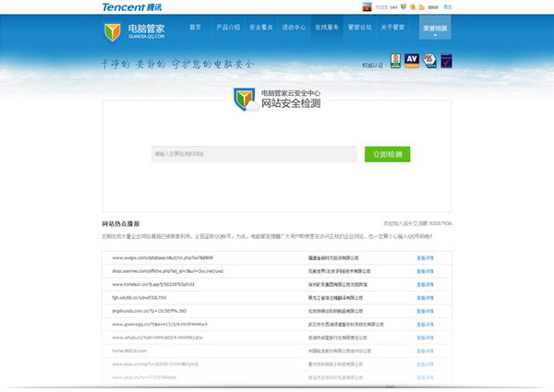
Task: Click 查看详情 for www.xwlgw.com row
Action: click(425, 258)
